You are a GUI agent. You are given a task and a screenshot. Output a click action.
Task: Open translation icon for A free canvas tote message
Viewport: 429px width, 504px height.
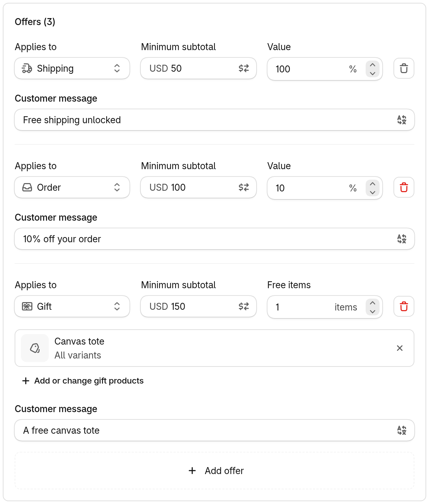(x=402, y=430)
